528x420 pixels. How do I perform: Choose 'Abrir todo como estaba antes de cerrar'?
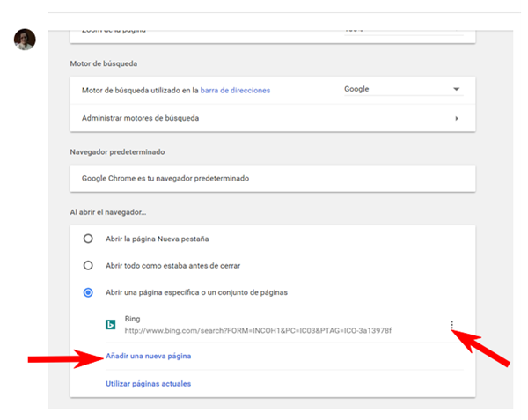pos(88,265)
